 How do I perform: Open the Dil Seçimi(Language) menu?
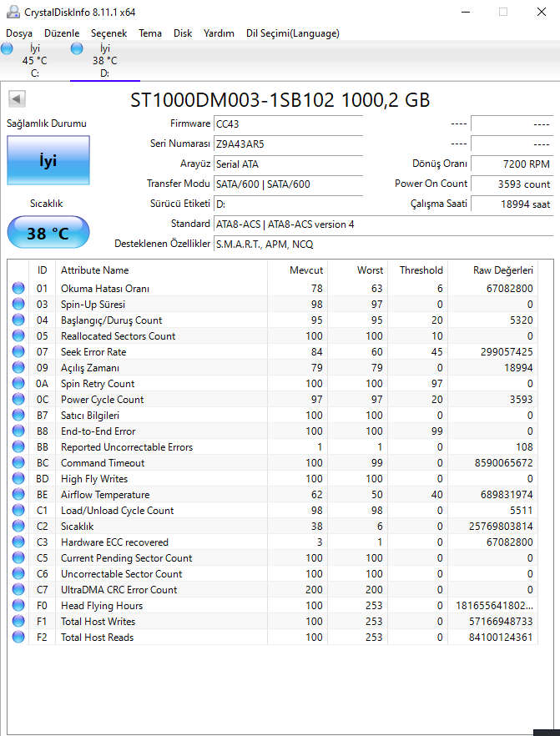(293, 33)
